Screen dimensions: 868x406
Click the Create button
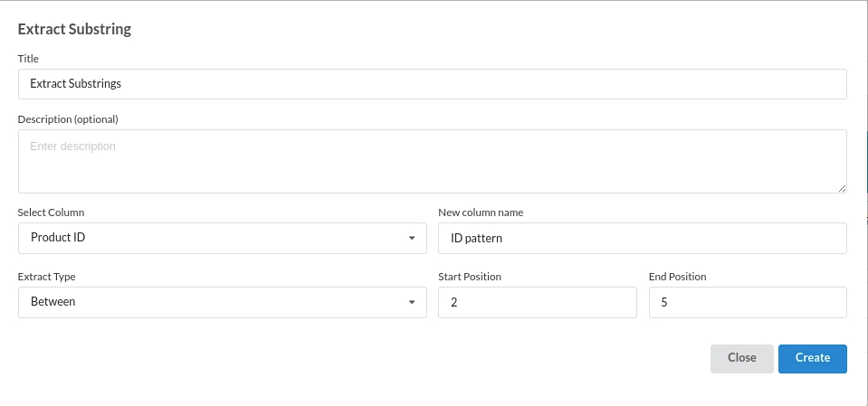coord(813,359)
